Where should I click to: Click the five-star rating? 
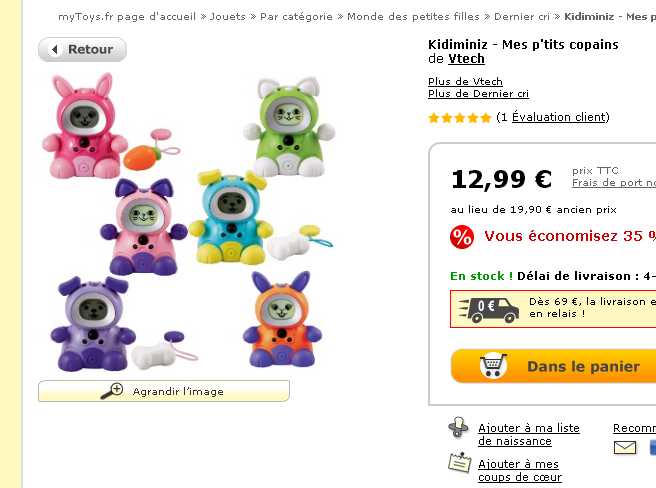click(459, 118)
